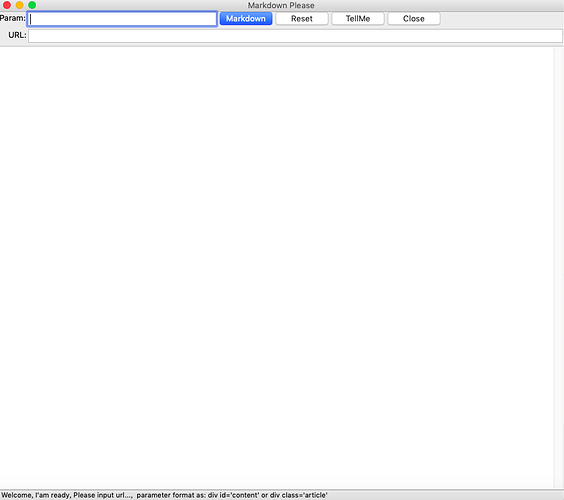Focus the URL input field
Image resolution: width=564 pixels, height=500 pixels.
tap(295, 36)
